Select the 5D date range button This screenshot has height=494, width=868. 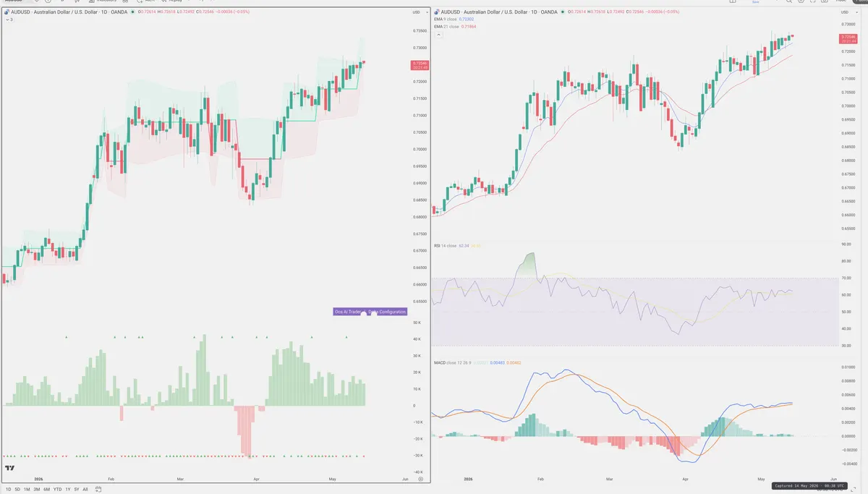pos(17,490)
